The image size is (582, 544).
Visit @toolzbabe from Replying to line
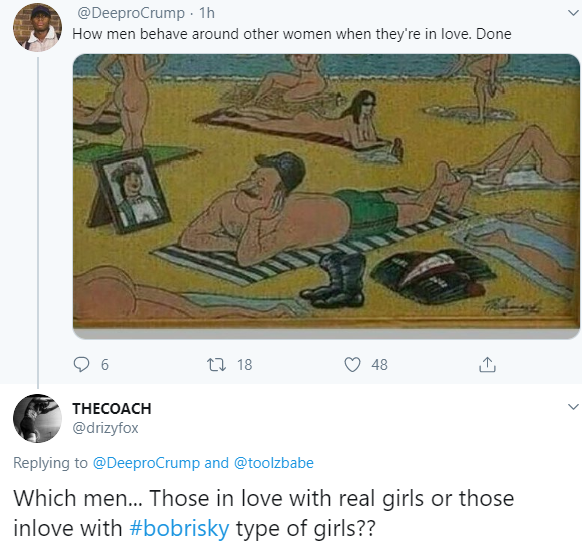click(274, 463)
